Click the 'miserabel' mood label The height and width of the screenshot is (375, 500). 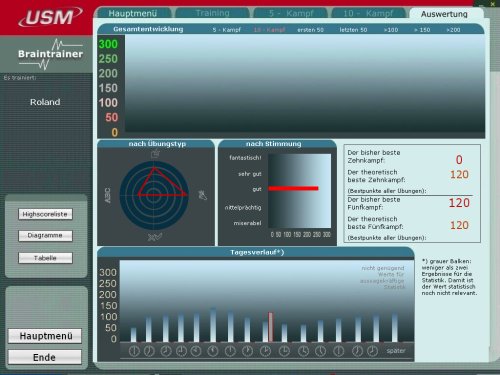247,223
